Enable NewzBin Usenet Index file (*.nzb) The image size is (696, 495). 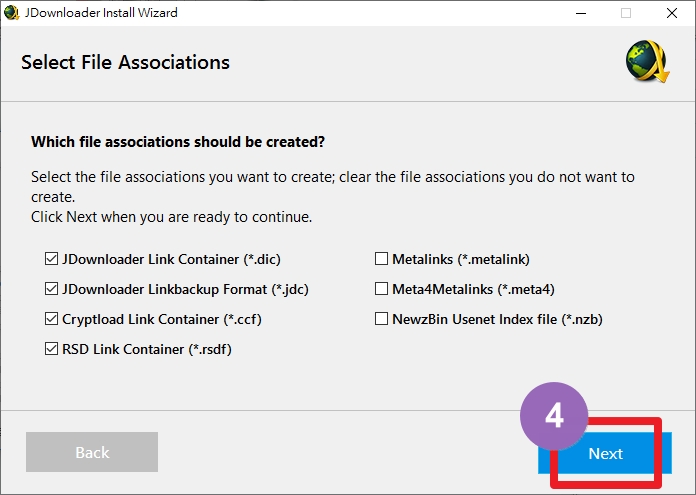click(x=381, y=319)
